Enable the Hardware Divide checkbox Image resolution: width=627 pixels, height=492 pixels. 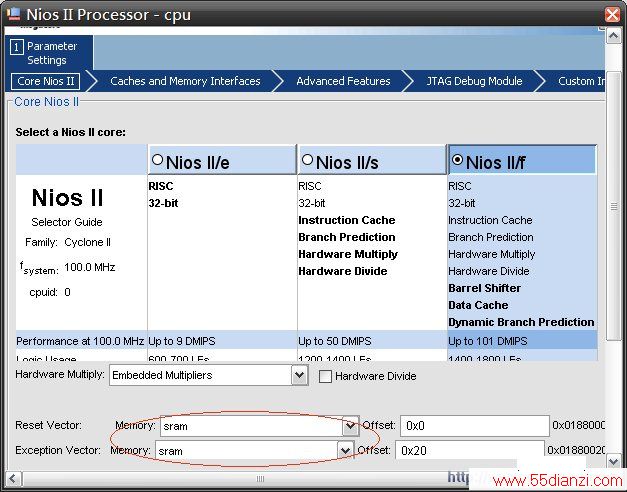325,376
